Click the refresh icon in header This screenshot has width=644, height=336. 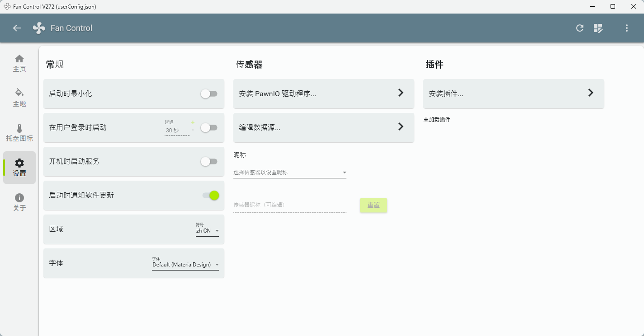[x=580, y=28]
